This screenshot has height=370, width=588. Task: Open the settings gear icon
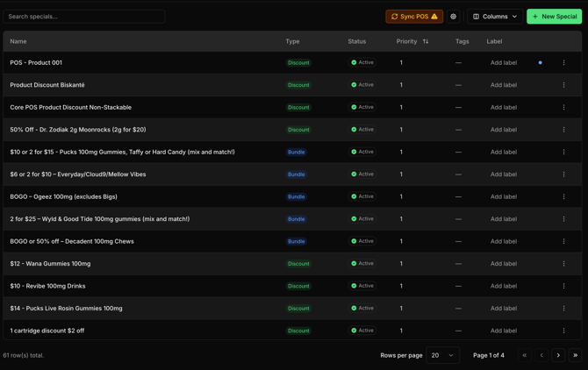(x=453, y=17)
